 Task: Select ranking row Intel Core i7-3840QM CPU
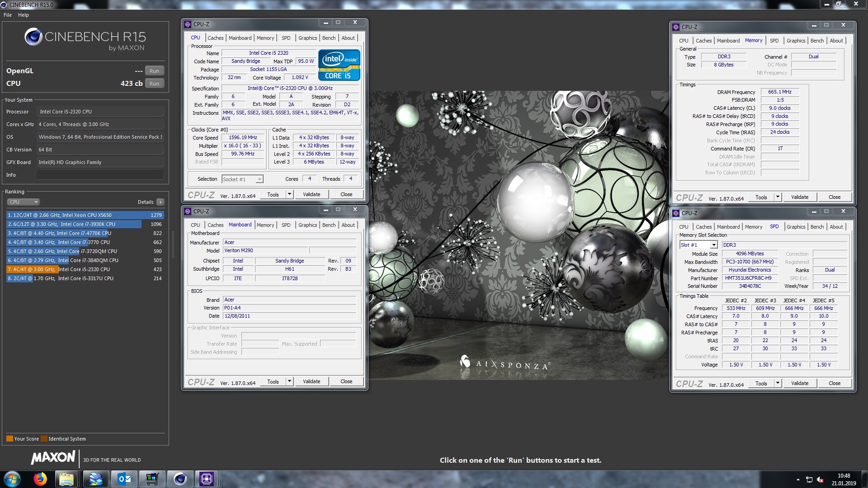[x=85, y=260]
